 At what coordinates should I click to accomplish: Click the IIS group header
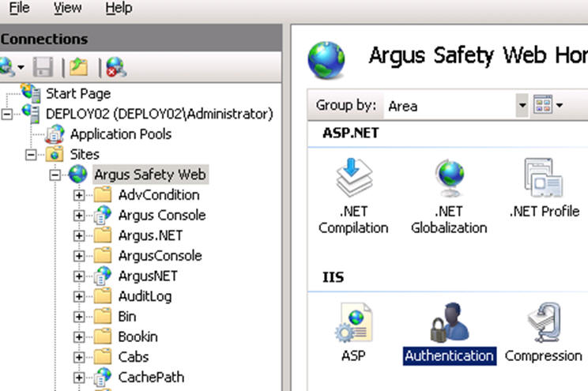[x=333, y=277]
